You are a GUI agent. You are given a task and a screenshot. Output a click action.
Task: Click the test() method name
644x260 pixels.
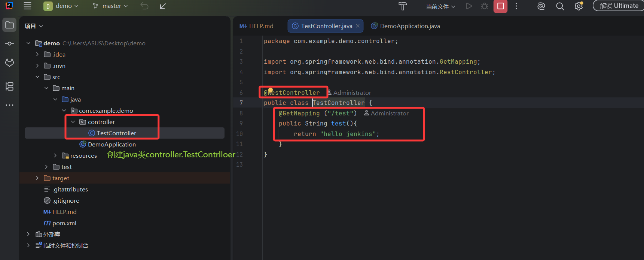tap(338, 123)
